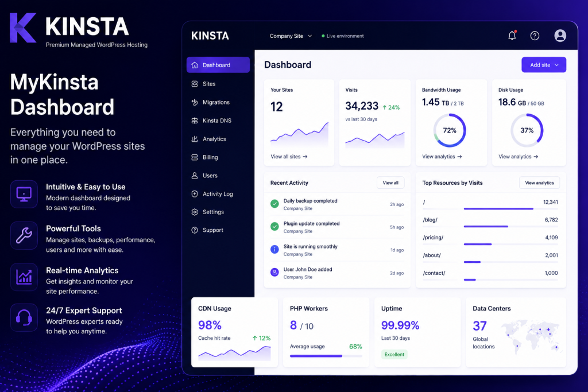This screenshot has height=392, width=588.
Task: Click View all button in Recent Activity
Action: coord(390,183)
